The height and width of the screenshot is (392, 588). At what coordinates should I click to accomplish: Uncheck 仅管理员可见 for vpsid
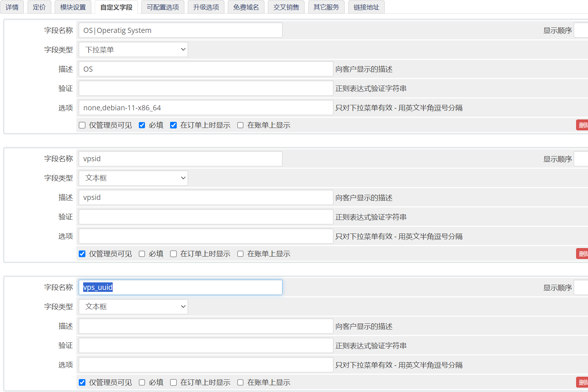point(82,254)
